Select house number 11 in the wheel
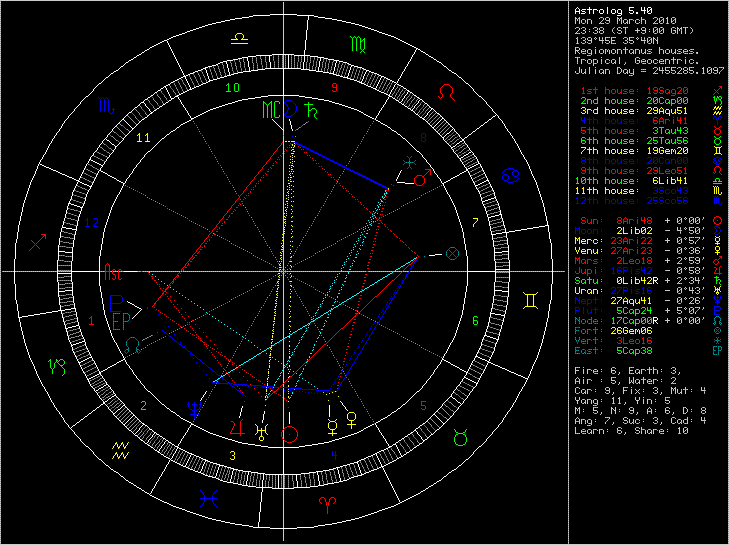Viewport: 729px width, 545px height. click(144, 138)
